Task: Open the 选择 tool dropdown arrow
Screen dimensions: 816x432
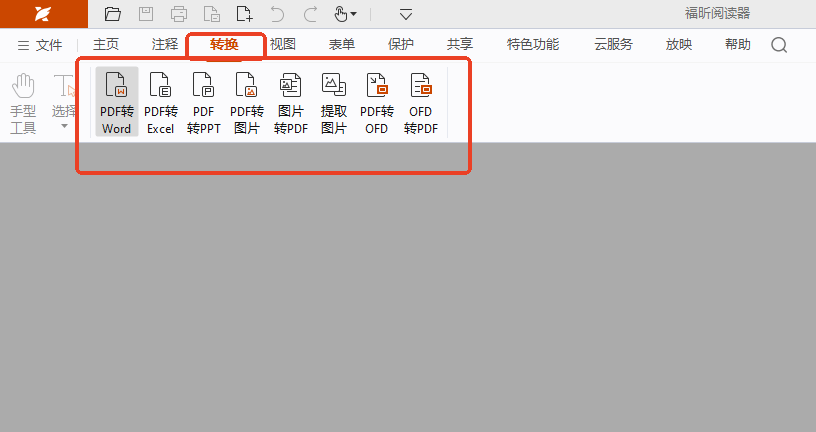Action: tap(65, 126)
